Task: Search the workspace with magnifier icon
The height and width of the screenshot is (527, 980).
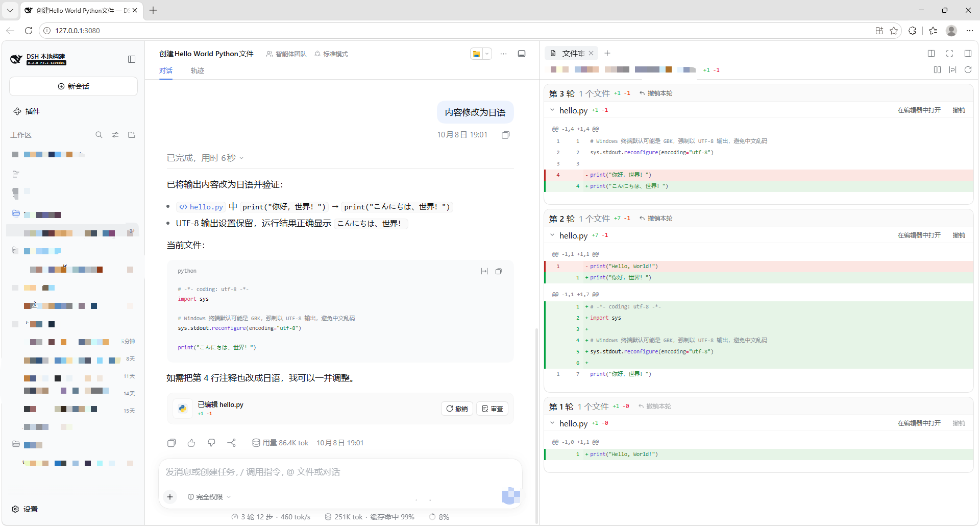Action: click(x=99, y=135)
